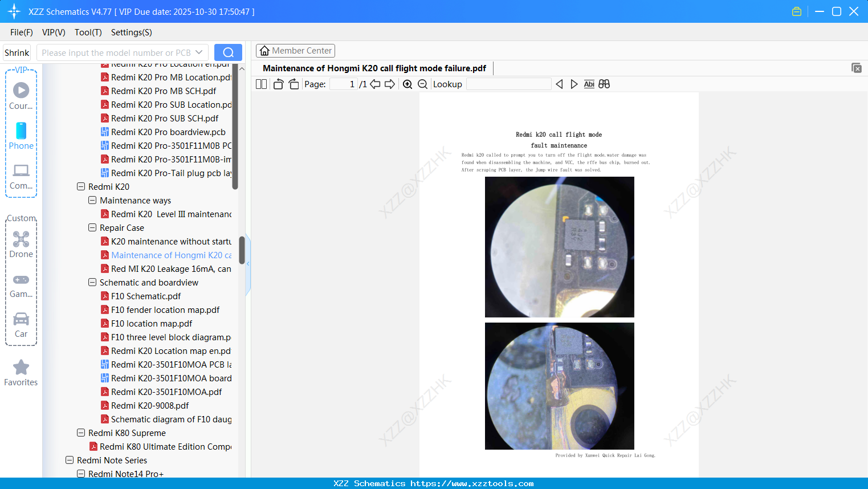Open the Member Center

pyautogui.click(x=295, y=51)
